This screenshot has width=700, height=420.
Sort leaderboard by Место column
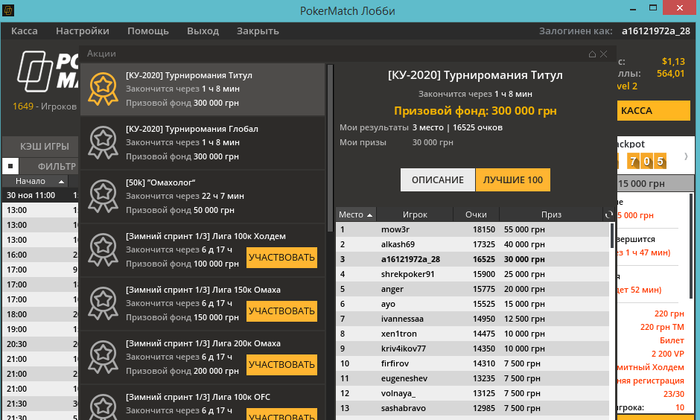point(356,215)
